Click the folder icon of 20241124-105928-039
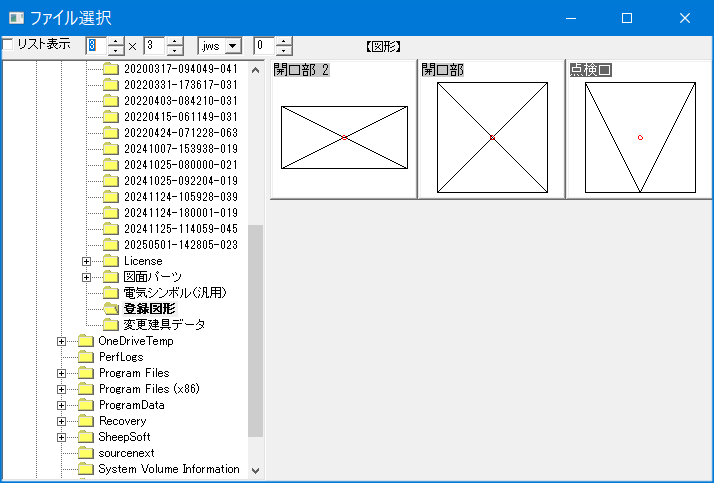This screenshot has width=714, height=483. tap(111, 197)
